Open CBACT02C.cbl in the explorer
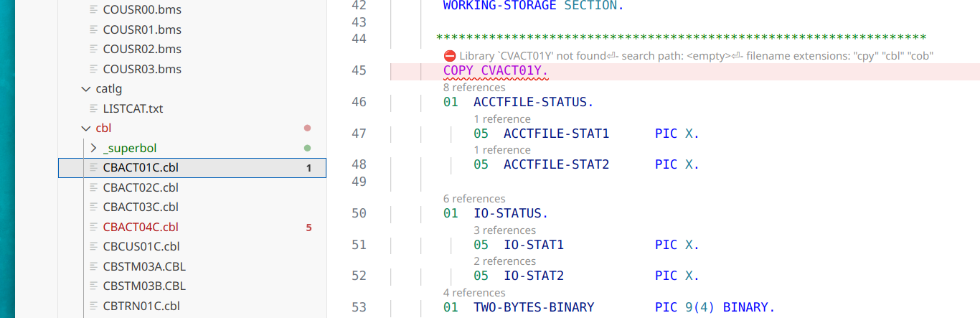The image size is (980, 318). [x=141, y=187]
